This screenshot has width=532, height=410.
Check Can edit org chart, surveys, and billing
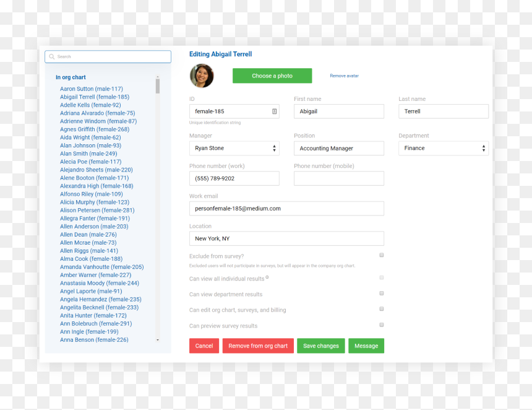[381, 309]
